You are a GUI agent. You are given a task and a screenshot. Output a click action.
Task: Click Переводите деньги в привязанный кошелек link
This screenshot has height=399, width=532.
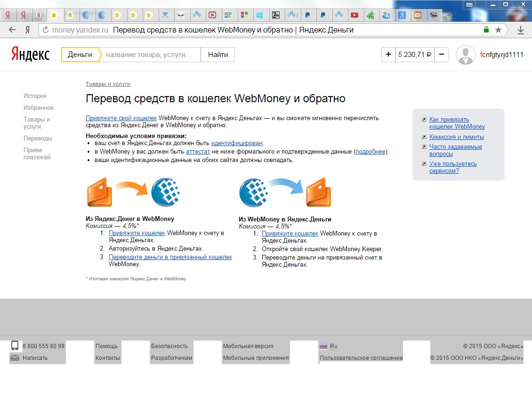click(170, 257)
